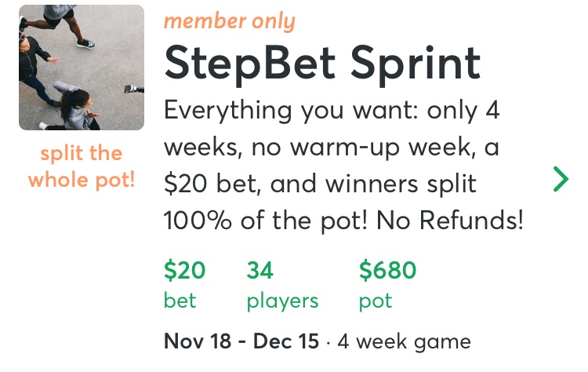Open the green right chevron arrow

point(561,179)
